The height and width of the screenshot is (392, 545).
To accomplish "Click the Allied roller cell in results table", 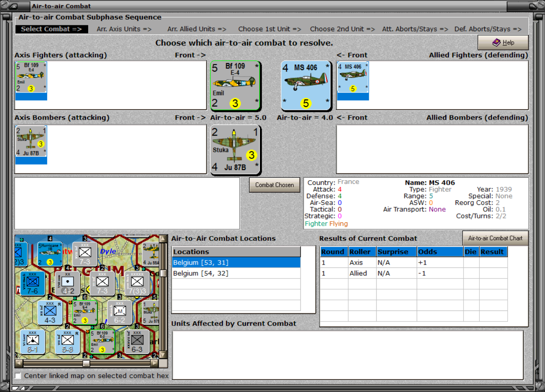I will pyautogui.click(x=362, y=273).
